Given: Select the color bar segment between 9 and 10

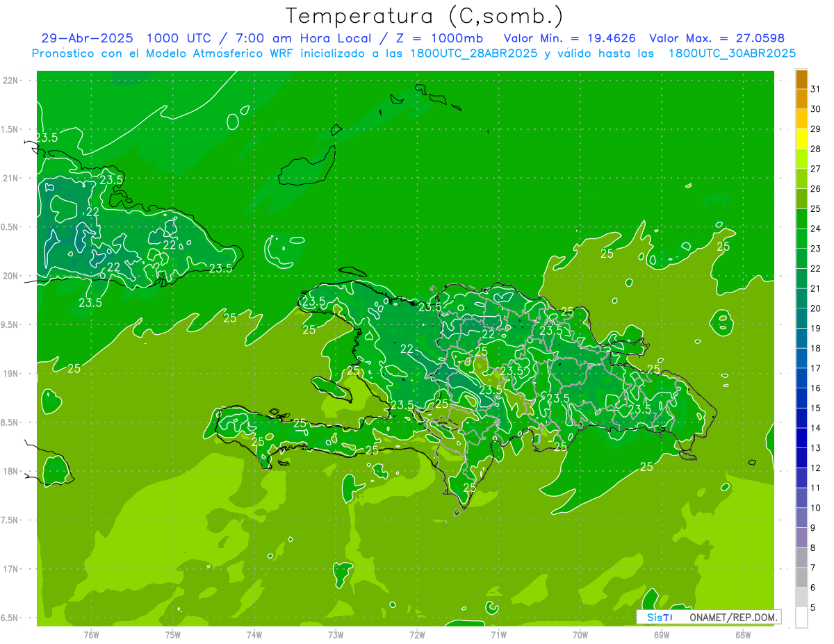Looking at the screenshot, I should click(x=801, y=518).
